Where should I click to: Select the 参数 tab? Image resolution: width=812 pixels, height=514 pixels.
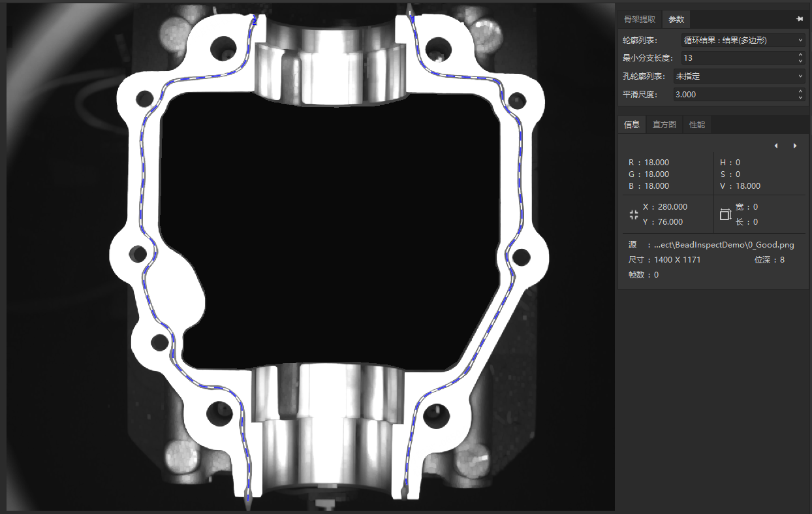coord(676,20)
